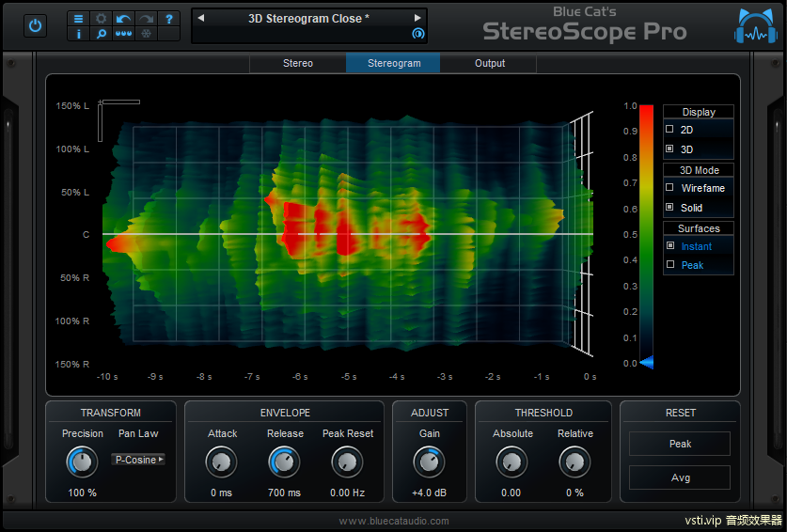Click the Avg reset button
Viewport: 787px width, 532px height.
coord(680,477)
